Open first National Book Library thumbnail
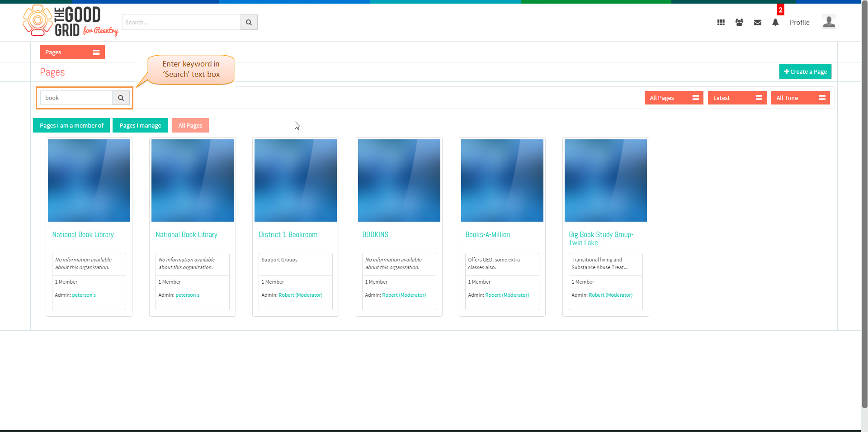This screenshot has height=432, width=868. click(89, 180)
